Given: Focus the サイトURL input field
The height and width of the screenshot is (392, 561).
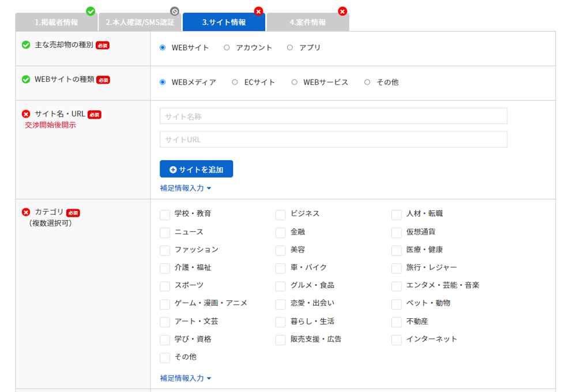Looking at the screenshot, I should click(x=333, y=140).
